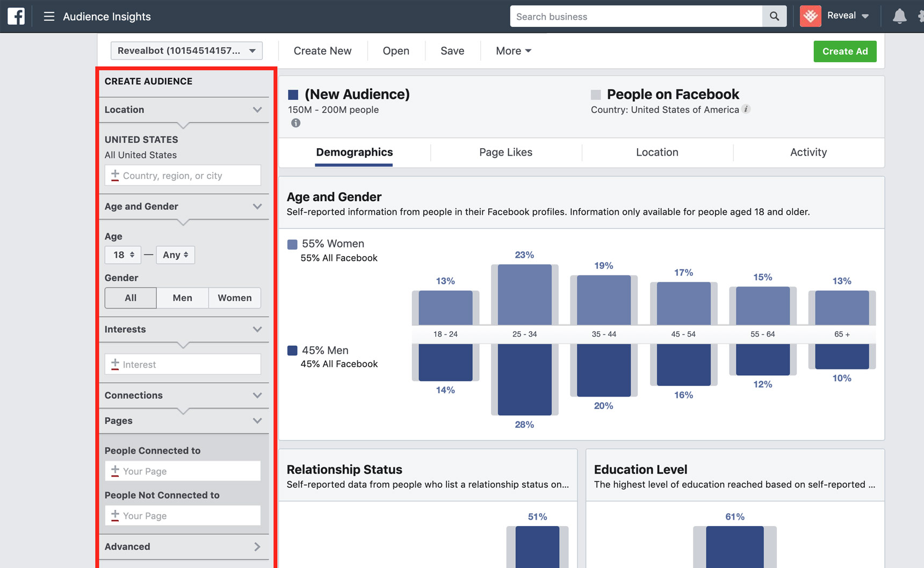The height and width of the screenshot is (568, 924).
Task: Click the People Connected to page field
Action: click(183, 471)
